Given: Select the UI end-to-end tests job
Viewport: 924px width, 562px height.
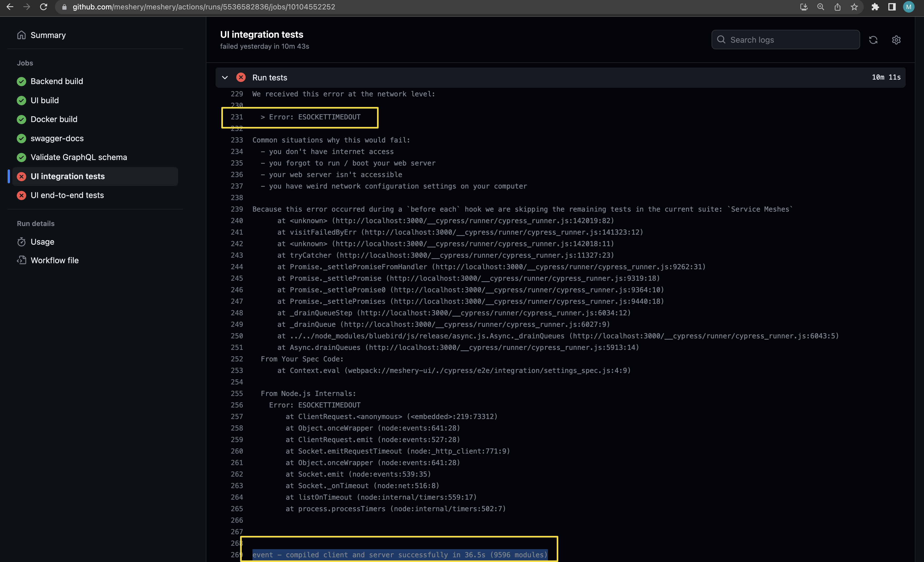Looking at the screenshot, I should pos(67,195).
